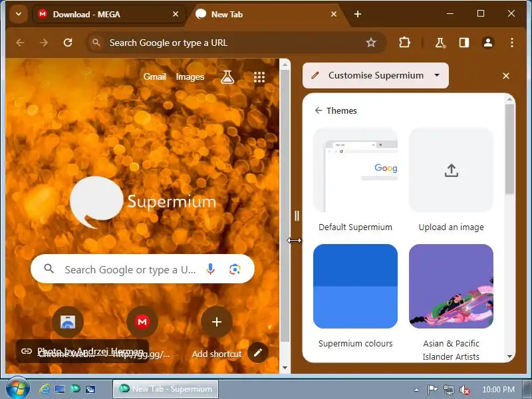Viewport: 532px width, 399px height.
Task: Click the 10:00 PM clock
Action: pyautogui.click(x=498, y=390)
